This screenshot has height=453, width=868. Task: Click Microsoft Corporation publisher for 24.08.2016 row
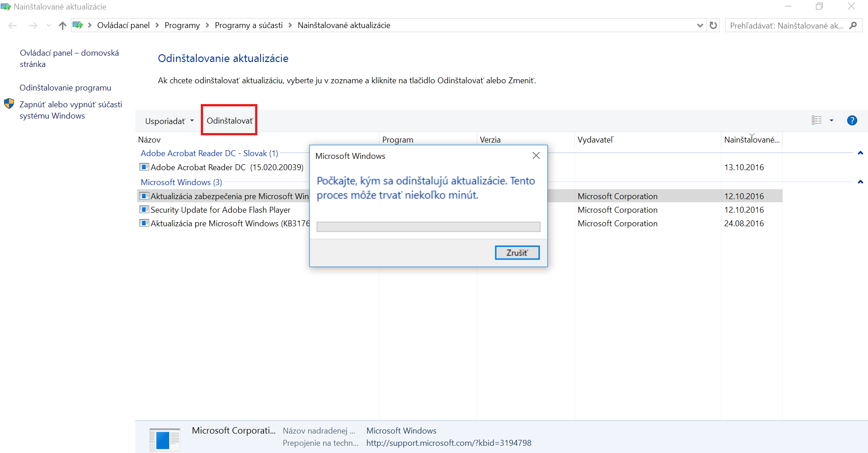(617, 224)
